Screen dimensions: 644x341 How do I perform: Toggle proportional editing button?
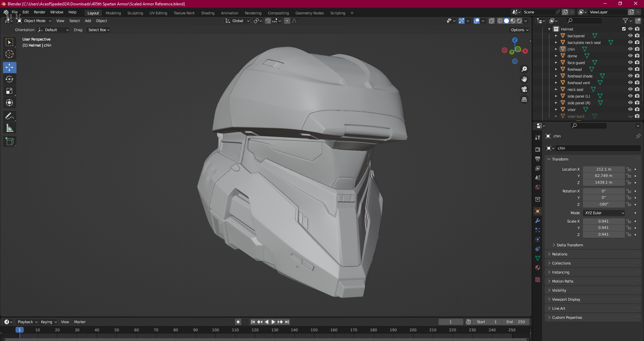click(x=287, y=21)
